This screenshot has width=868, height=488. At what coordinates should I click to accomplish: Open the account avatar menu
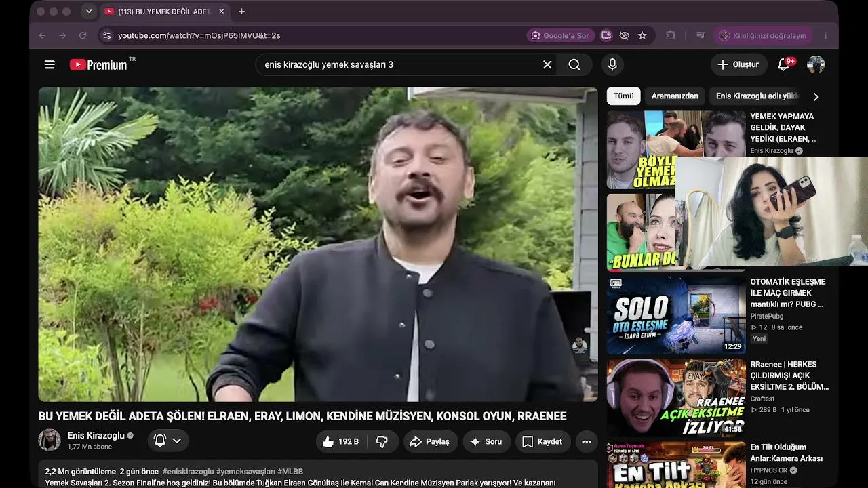point(816,64)
